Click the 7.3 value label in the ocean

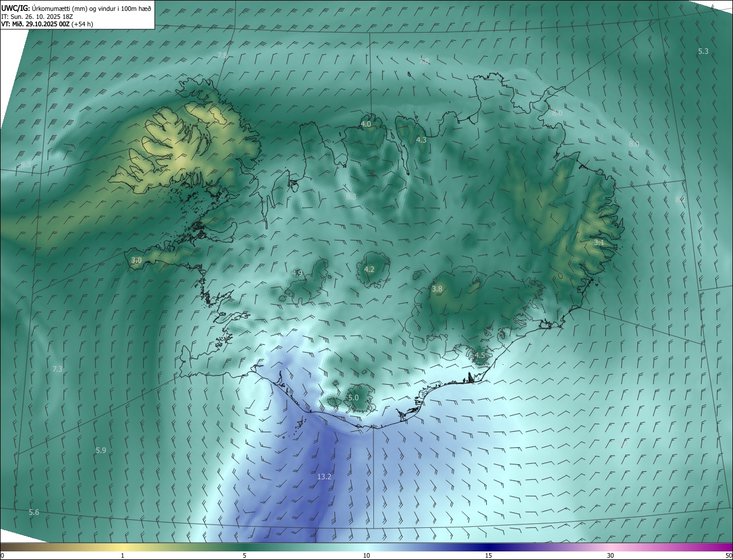tap(57, 369)
